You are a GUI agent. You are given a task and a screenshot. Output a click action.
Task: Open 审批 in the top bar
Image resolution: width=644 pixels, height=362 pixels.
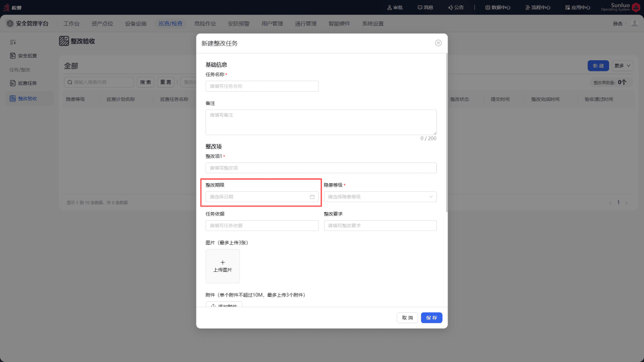coord(394,8)
